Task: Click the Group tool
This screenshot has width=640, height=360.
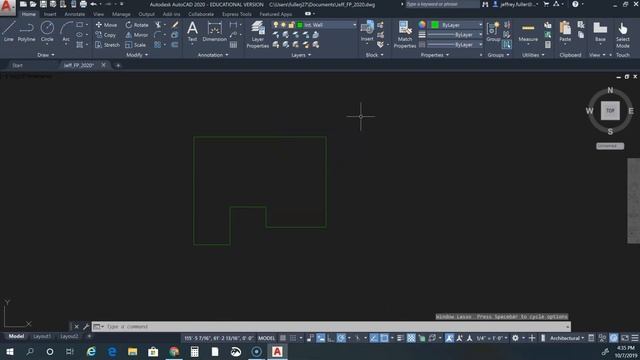Action: 493,31
